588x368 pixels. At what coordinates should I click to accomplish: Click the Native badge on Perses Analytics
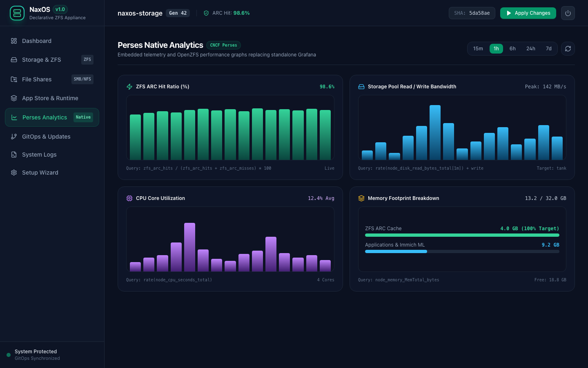tap(83, 117)
